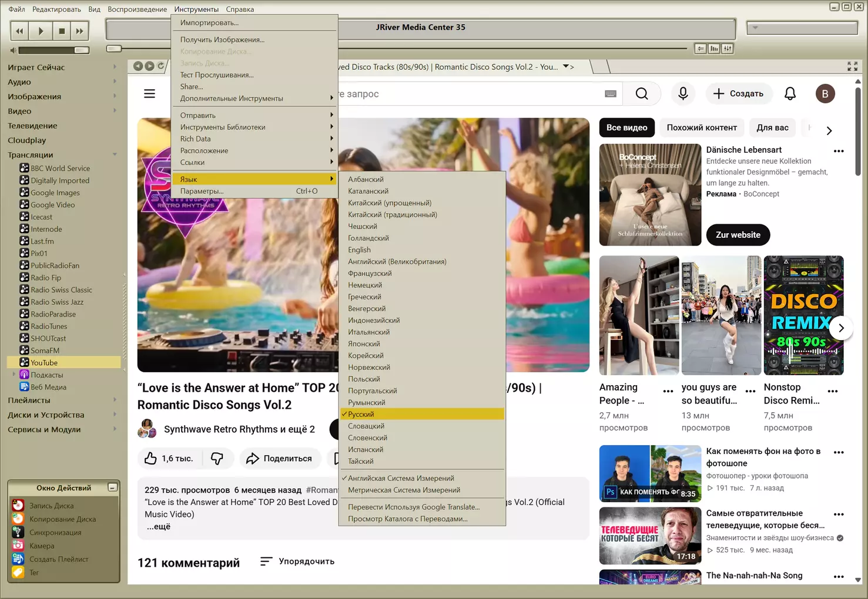The width and height of the screenshot is (868, 599).
Task: Click the thumbs-down dislike icon
Action: tap(217, 459)
